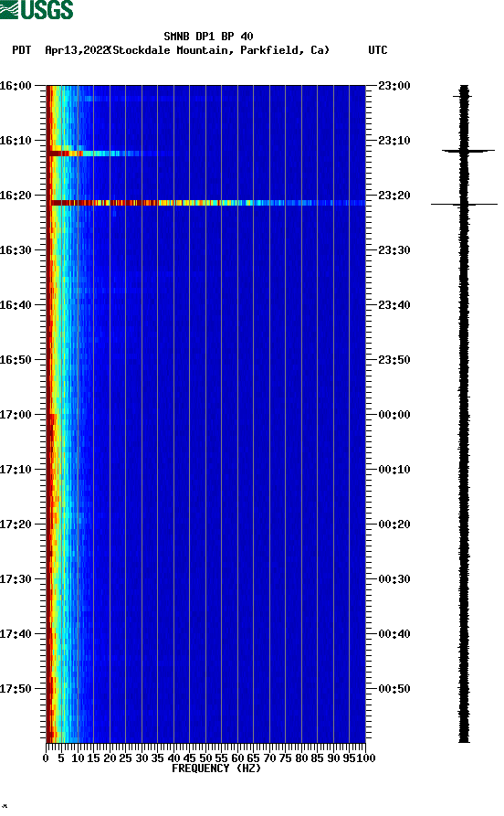504x816 pixels.
Task: Click the 17:20 PDT time label
Action: point(16,525)
